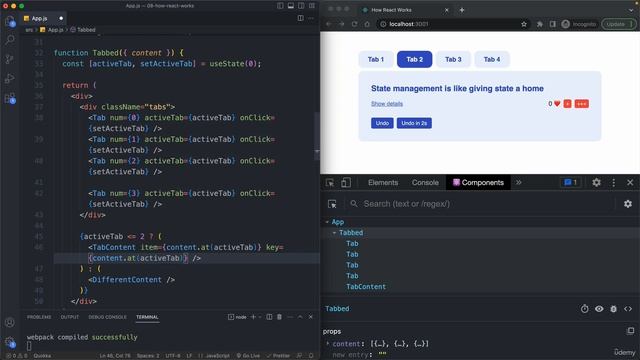This screenshot has width=640, height=360.
Task: Switch to the Console tab in DevTools
Action: click(x=425, y=182)
